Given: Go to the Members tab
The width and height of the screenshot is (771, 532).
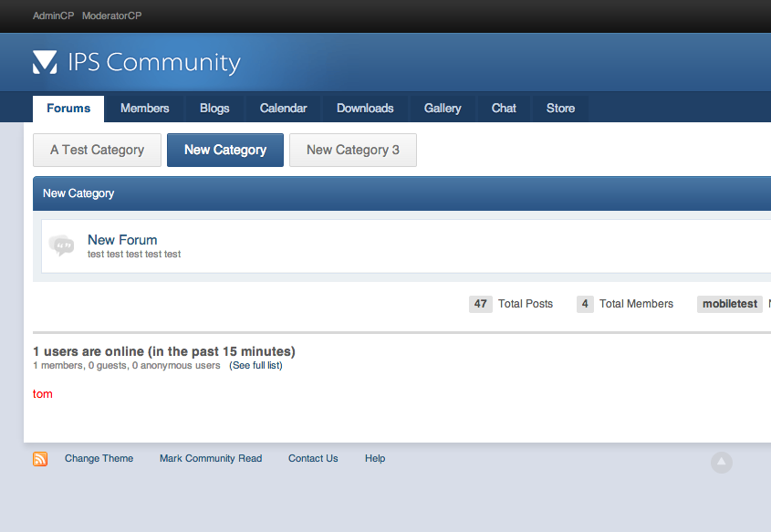Looking at the screenshot, I should 144,109.
